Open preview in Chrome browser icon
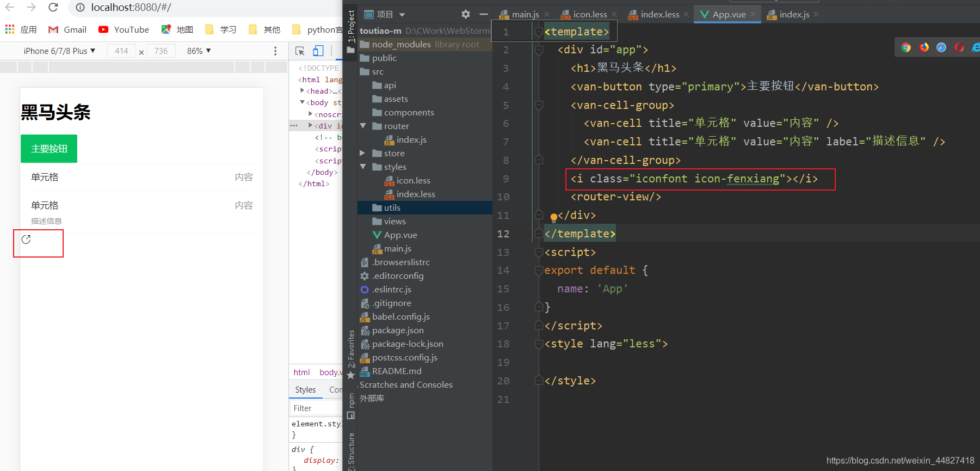Viewport: 980px width, 471px height. tap(906, 47)
